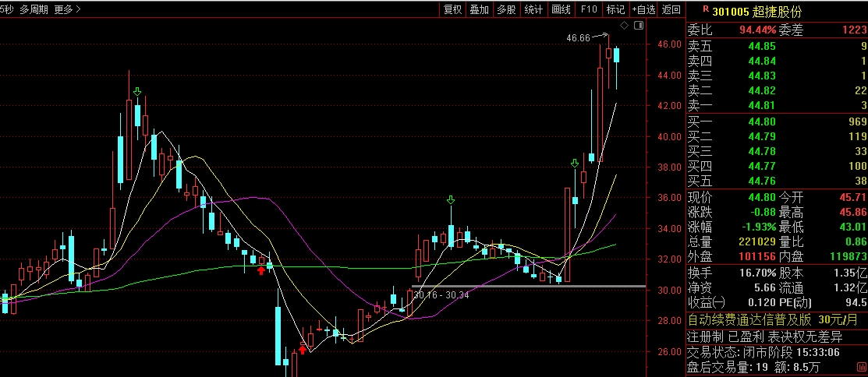Open the 多股 view
868x377 pixels.
pyautogui.click(x=506, y=9)
